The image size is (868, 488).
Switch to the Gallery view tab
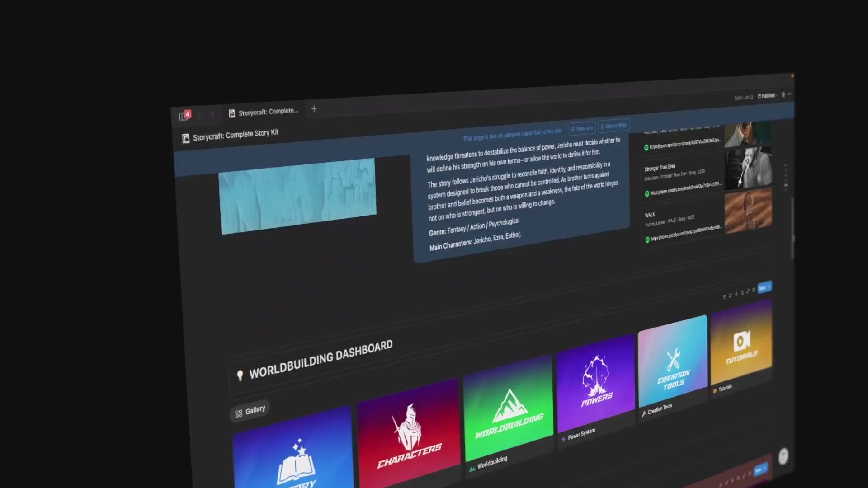(250, 411)
